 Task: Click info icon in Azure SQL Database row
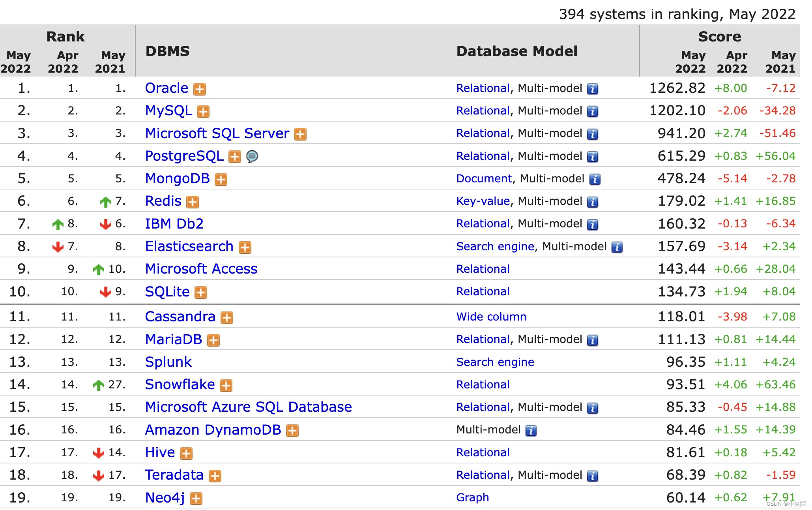(593, 408)
